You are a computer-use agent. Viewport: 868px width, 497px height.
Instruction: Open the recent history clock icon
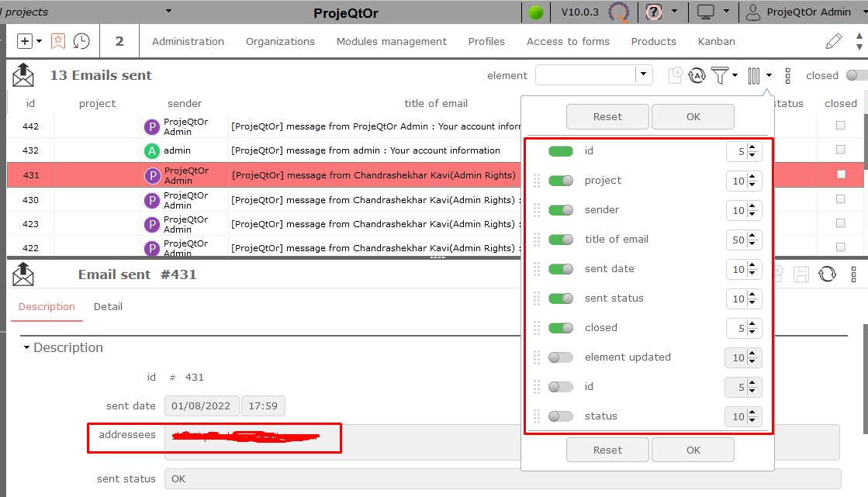(x=81, y=41)
